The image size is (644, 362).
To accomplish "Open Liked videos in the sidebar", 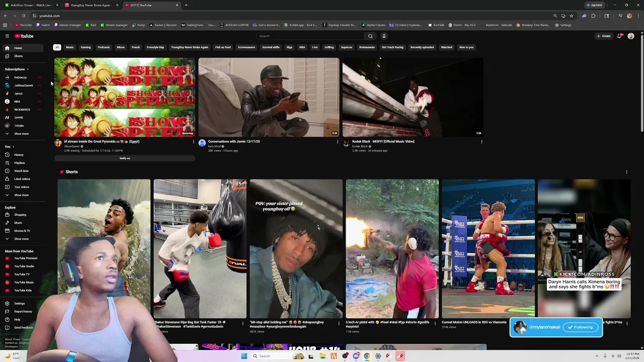I will [24, 179].
